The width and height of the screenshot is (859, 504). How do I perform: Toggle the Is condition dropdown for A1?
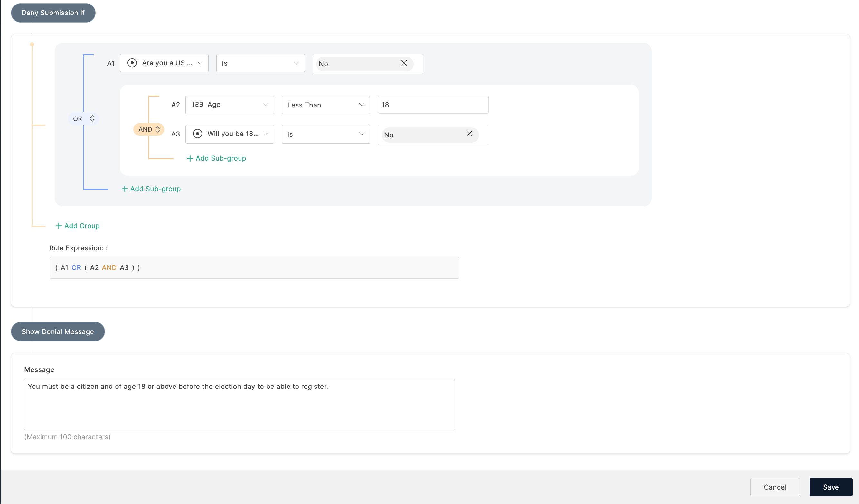259,63
